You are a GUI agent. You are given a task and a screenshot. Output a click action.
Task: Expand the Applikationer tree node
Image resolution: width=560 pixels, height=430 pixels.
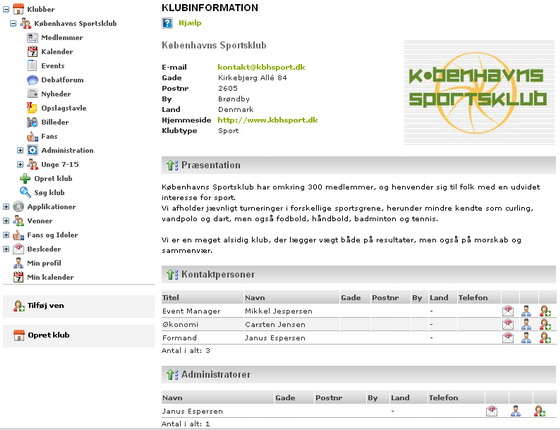(x=6, y=207)
